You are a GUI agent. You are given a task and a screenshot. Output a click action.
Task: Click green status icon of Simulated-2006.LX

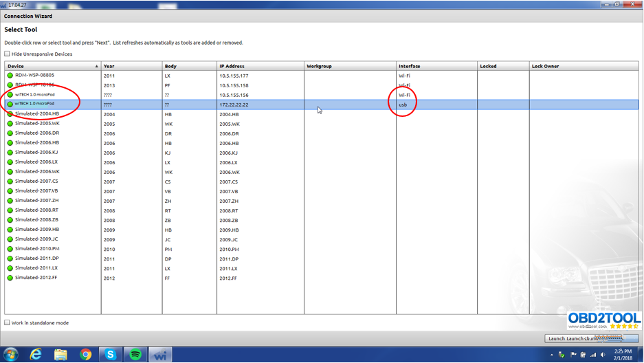(x=10, y=162)
